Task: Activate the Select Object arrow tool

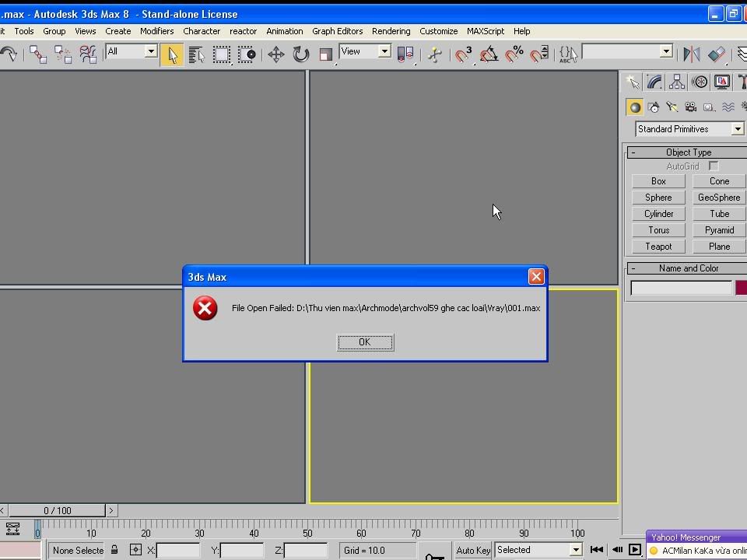Action: coord(172,54)
